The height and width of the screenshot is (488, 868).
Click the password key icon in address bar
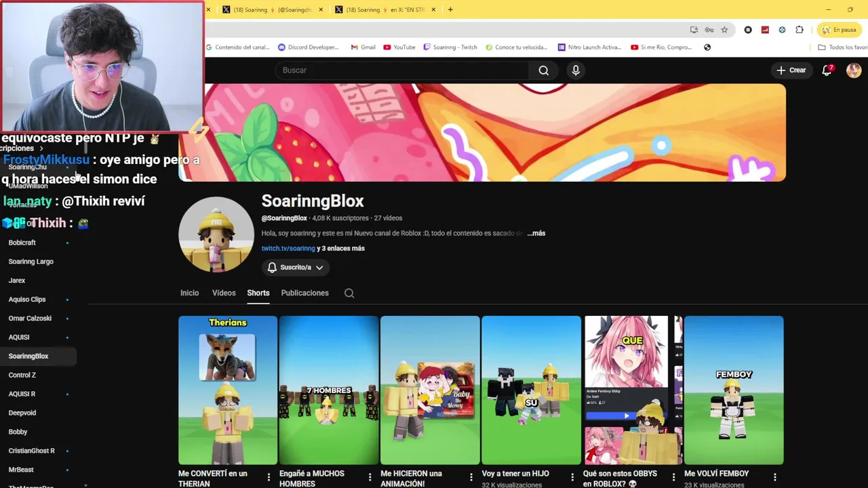[x=709, y=30]
